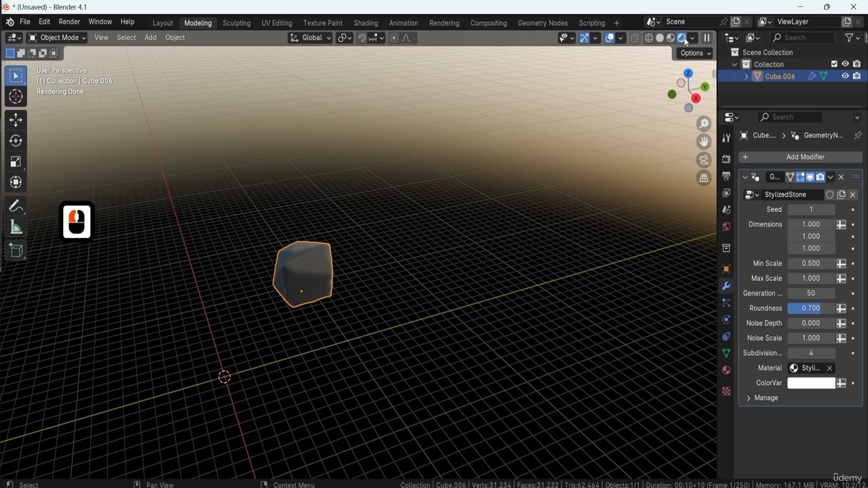Open the Scene properties tab
This screenshot has height=488, width=868.
(726, 210)
